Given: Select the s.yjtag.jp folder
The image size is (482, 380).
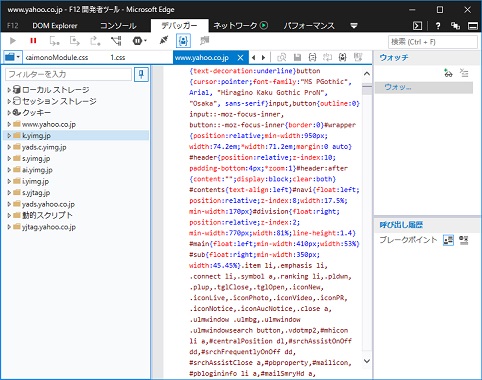Looking at the screenshot, I should tap(36, 193).
